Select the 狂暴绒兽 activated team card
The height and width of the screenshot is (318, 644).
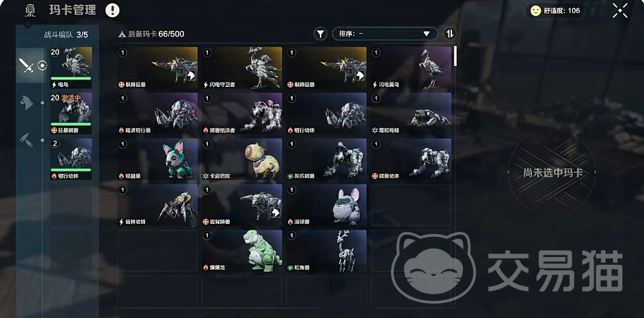click(x=71, y=113)
